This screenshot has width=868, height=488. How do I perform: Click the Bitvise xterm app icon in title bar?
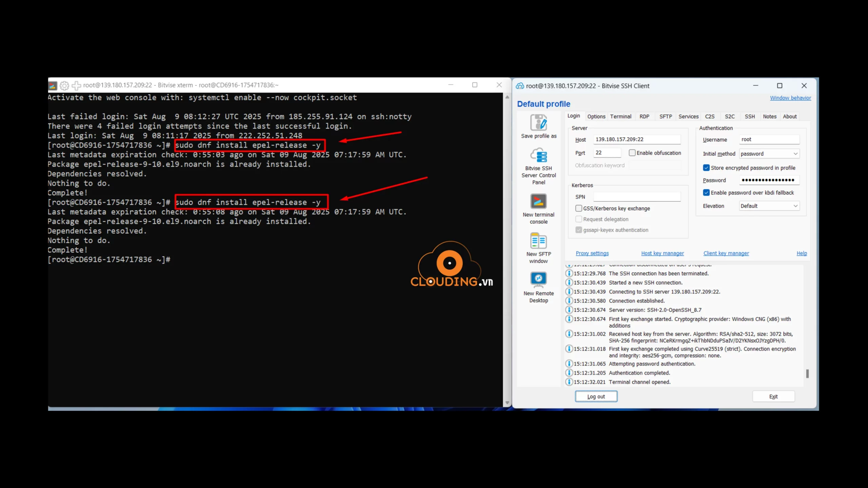[53, 86]
